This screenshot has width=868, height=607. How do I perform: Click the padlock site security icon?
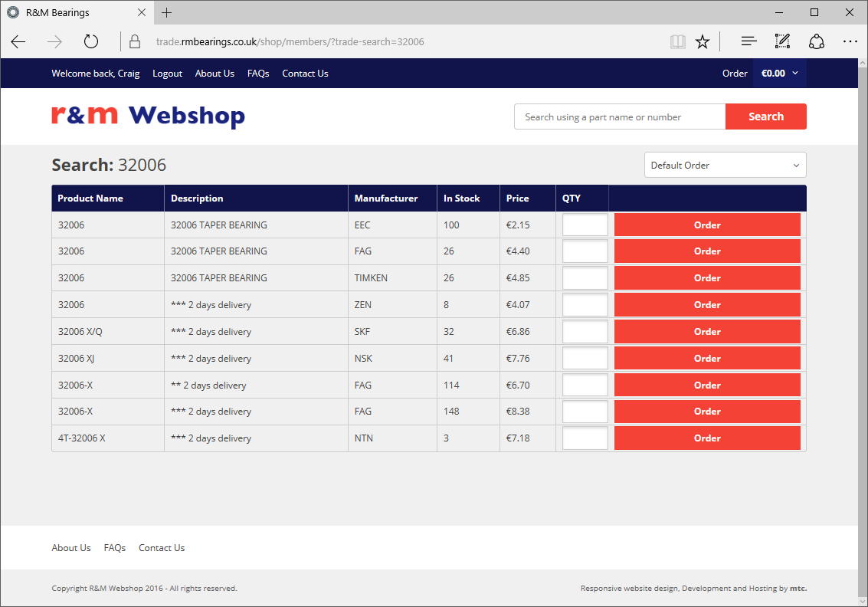[x=135, y=41]
